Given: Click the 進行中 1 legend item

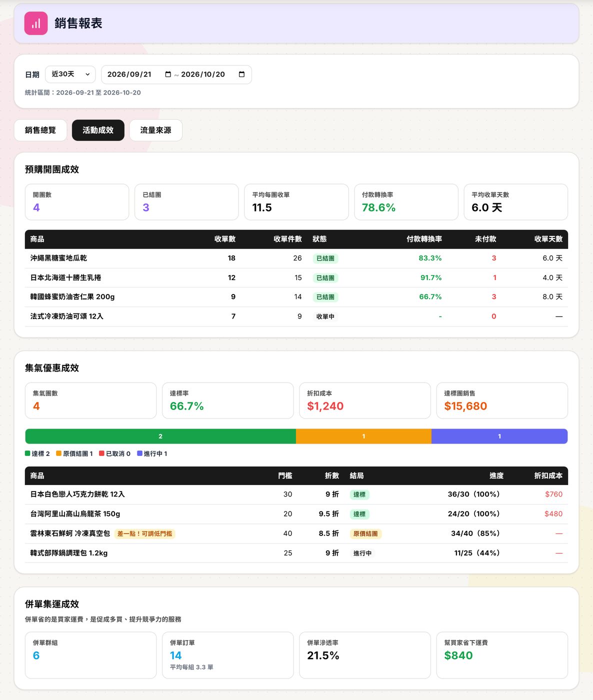Looking at the screenshot, I should [x=152, y=453].
